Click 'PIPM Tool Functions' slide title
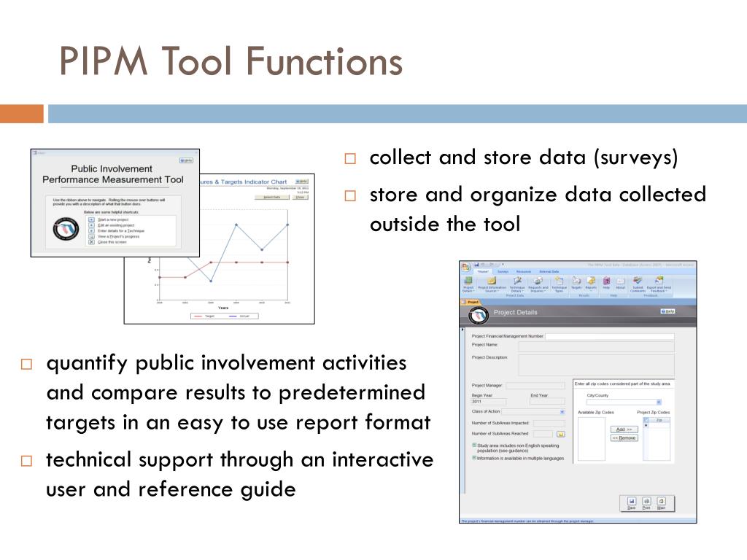Viewport: 747px width, 560px height. (231, 61)
